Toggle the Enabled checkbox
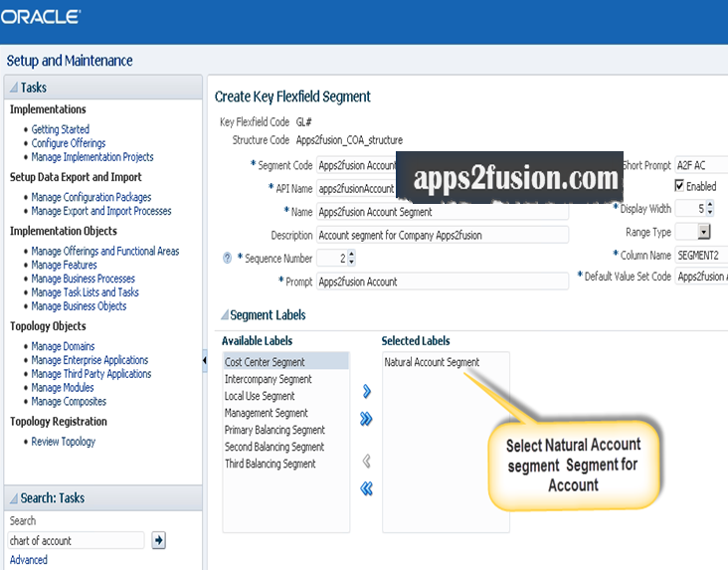This screenshot has width=728, height=570. (679, 186)
